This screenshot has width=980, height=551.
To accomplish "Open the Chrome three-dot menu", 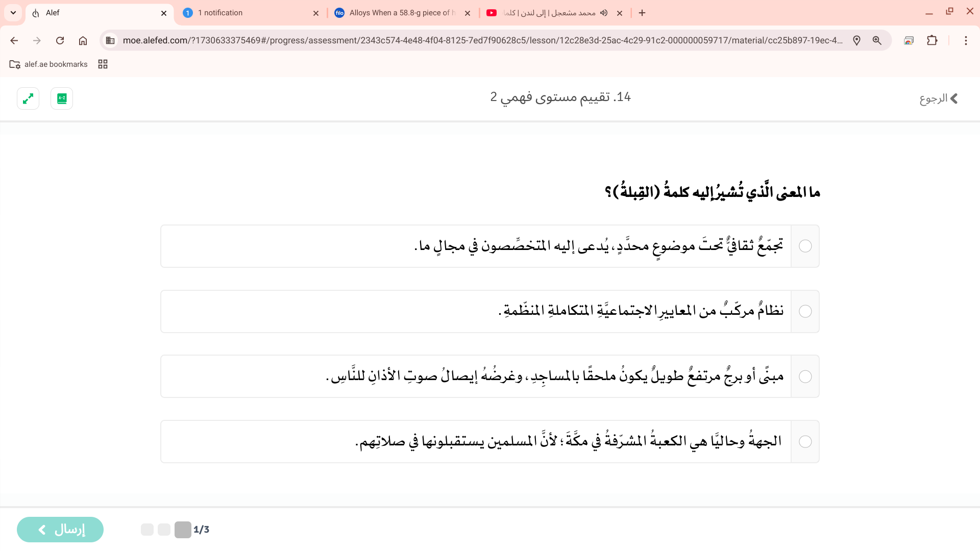I will [x=965, y=41].
